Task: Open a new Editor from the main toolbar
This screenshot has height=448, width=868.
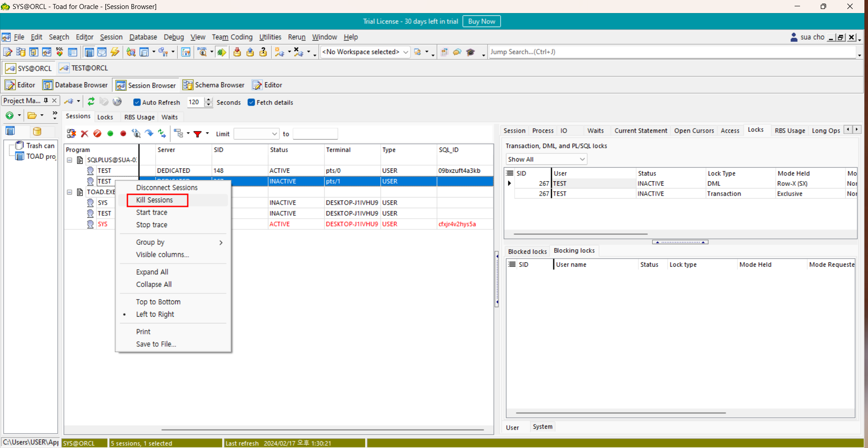Action: (x=8, y=52)
